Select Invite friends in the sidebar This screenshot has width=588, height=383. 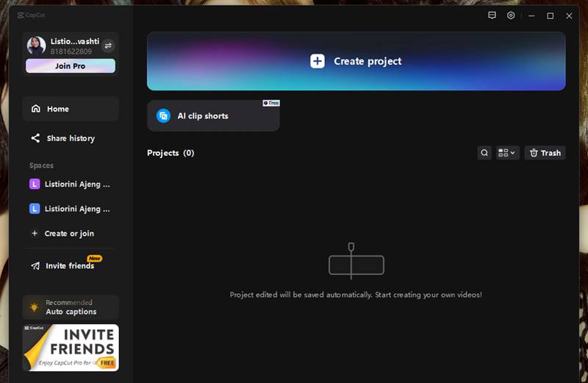tap(70, 265)
